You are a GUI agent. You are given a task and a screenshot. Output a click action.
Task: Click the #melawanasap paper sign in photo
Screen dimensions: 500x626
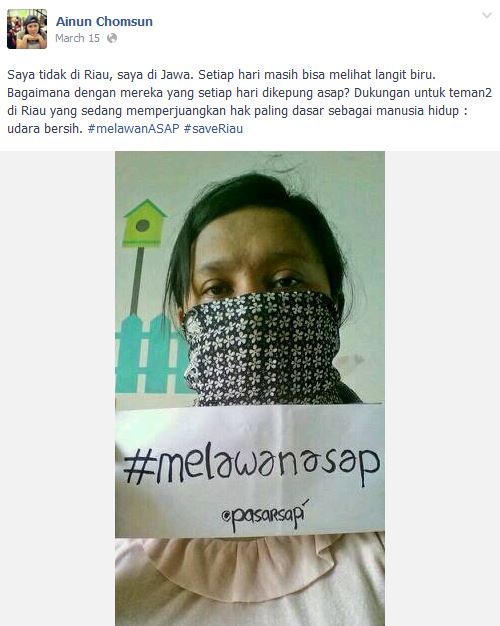click(250, 470)
